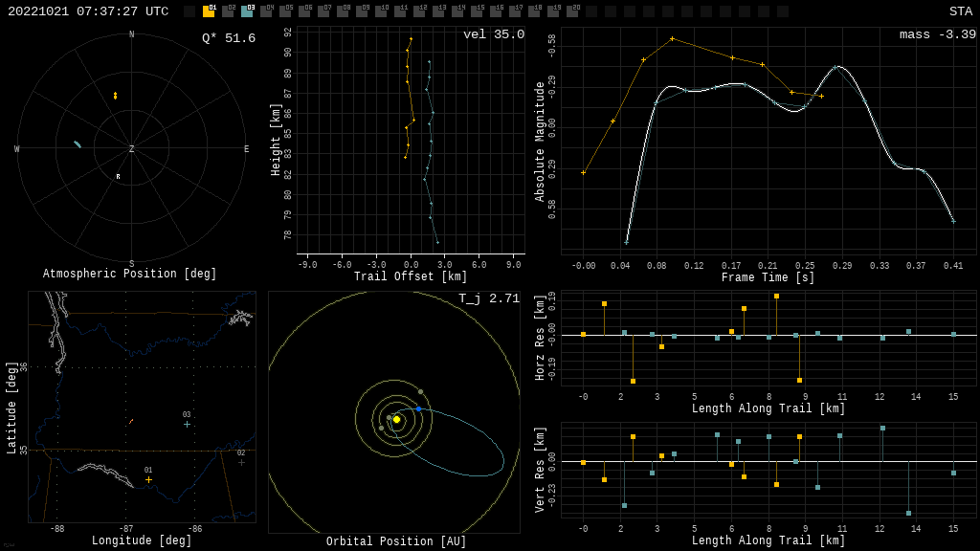Click station 20 square in top strip
Screen dimensions: 980x551
pos(572,11)
